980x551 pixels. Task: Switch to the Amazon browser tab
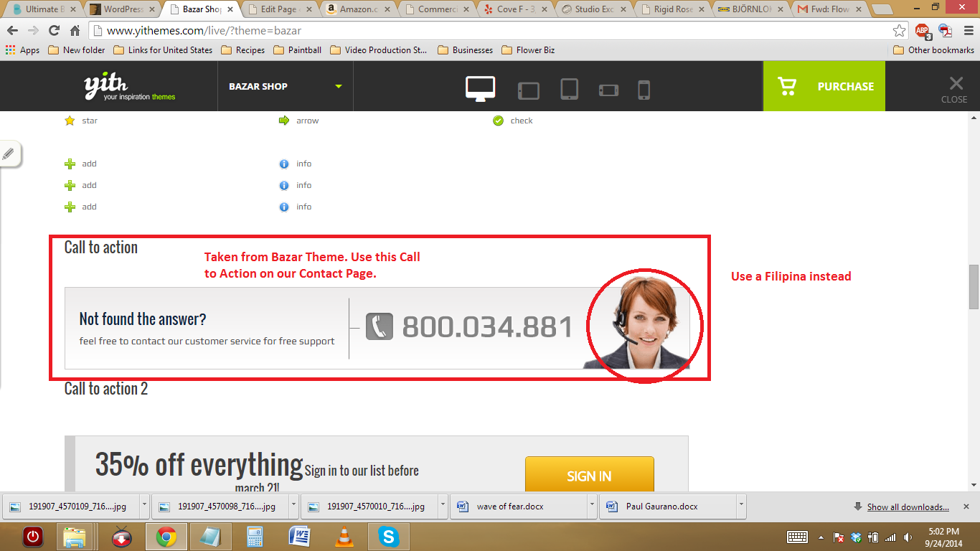pos(357,9)
